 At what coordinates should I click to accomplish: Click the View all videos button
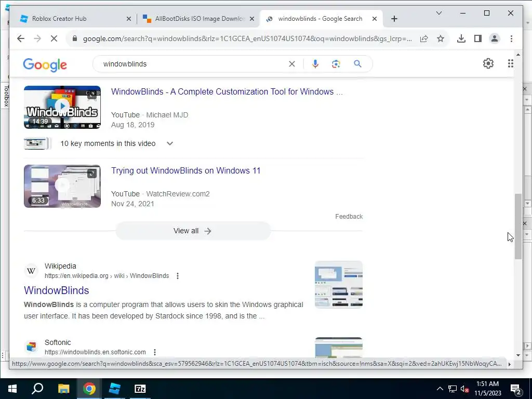(193, 231)
